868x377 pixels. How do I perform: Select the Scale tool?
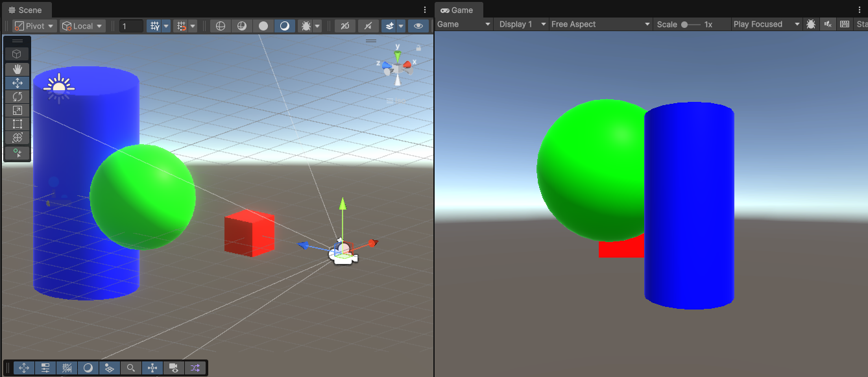click(18, 110)
